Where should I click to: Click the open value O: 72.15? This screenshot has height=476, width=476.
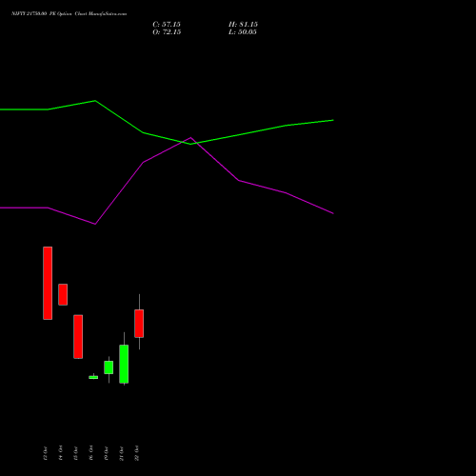pos(167,32)
